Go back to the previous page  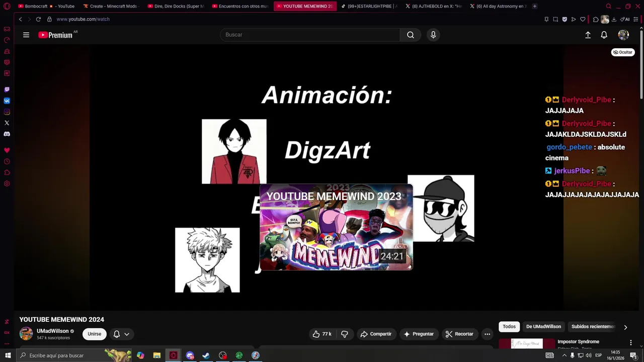pos(20,19)
